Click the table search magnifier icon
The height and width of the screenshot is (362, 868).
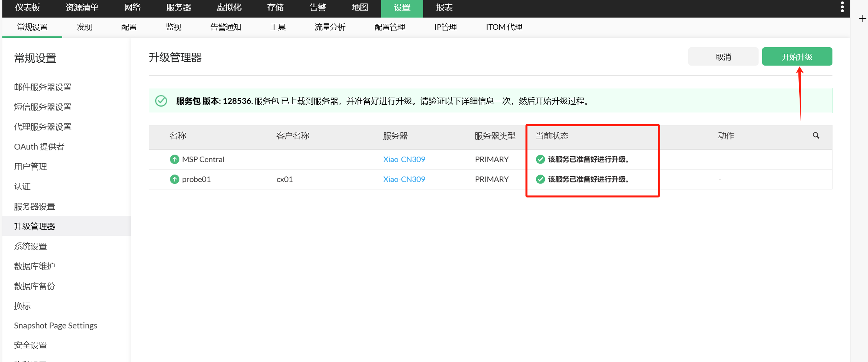click(x=816, y=136)
